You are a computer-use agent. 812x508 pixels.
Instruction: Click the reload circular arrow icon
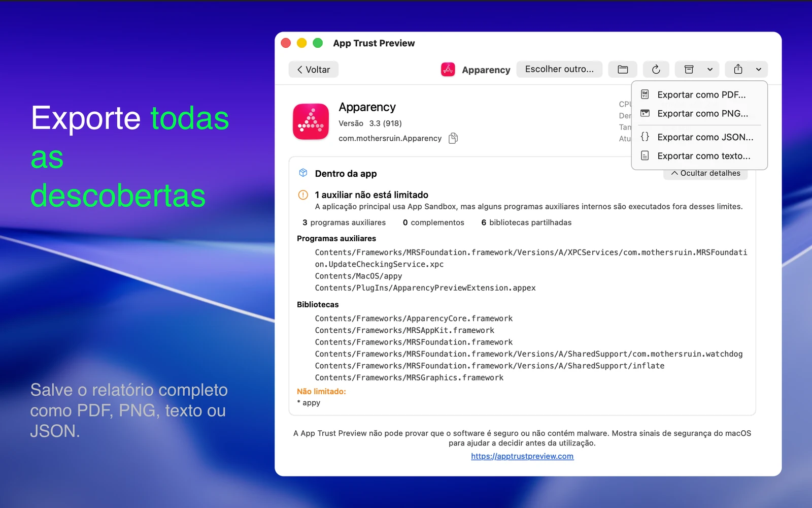click(x=656, y=70)
